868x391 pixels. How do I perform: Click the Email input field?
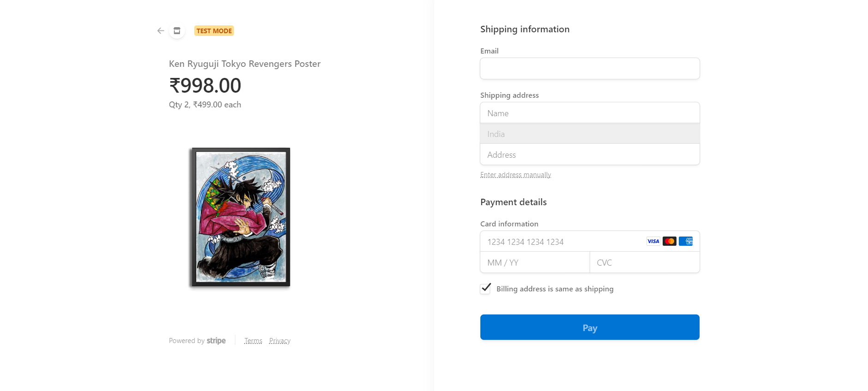click(x=590, y=68)
